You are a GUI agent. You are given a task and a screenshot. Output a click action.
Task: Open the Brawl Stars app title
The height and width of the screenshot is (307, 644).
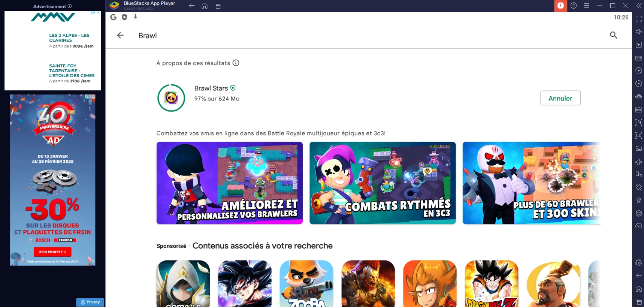pos(211,88)
